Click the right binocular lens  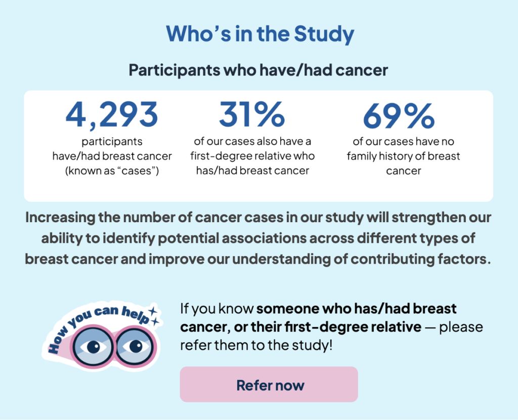136,346
